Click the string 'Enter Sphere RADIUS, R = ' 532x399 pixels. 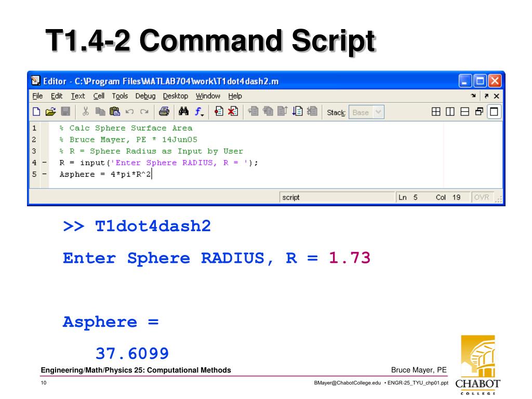[x=179, y=163]
